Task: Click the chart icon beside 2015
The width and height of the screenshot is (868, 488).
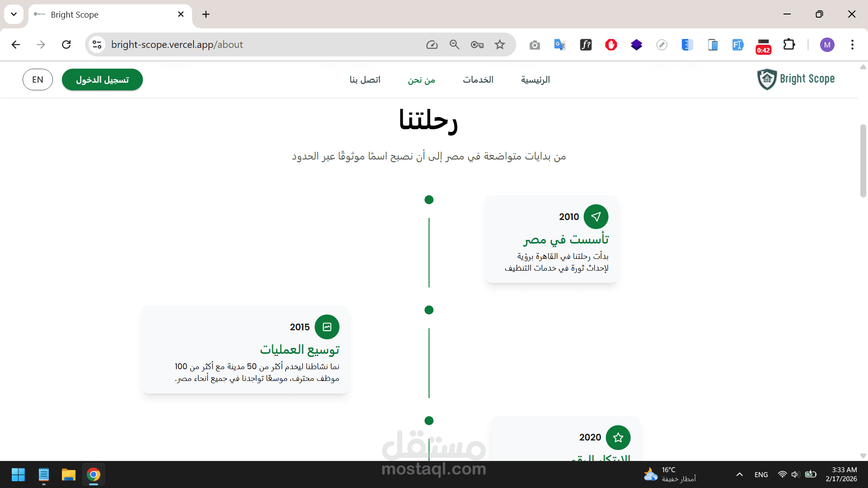Action: (327, 327)
